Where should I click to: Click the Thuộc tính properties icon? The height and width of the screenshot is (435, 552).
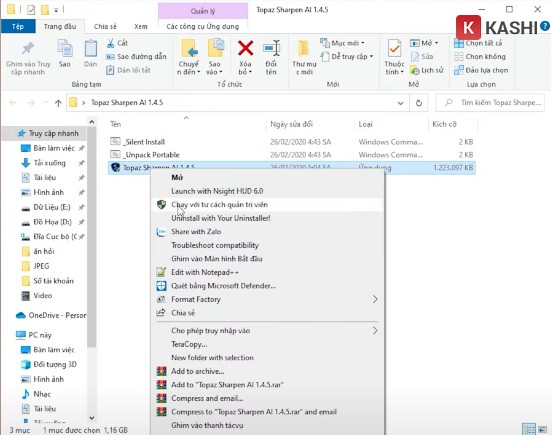(394, 49)
